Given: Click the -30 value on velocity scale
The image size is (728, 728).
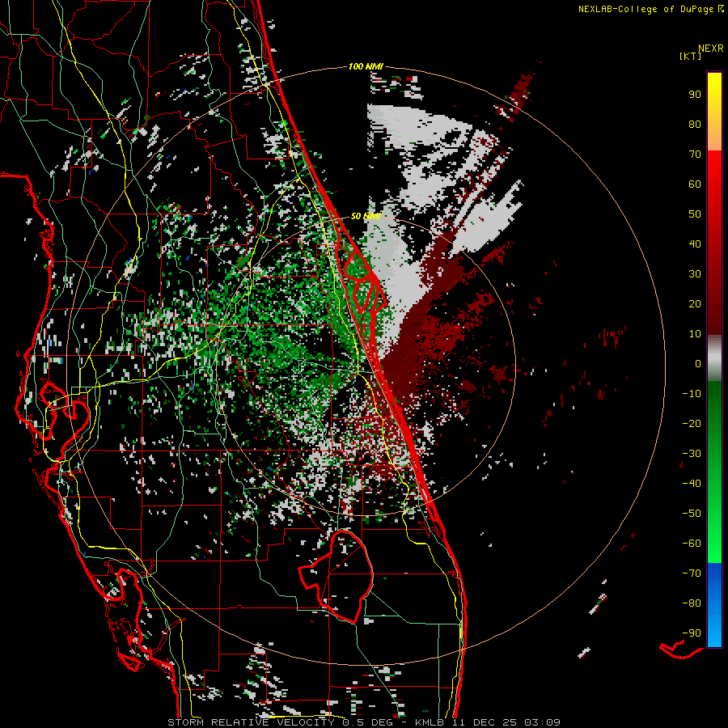Looking at the screenshot, I should pos(692,454).
